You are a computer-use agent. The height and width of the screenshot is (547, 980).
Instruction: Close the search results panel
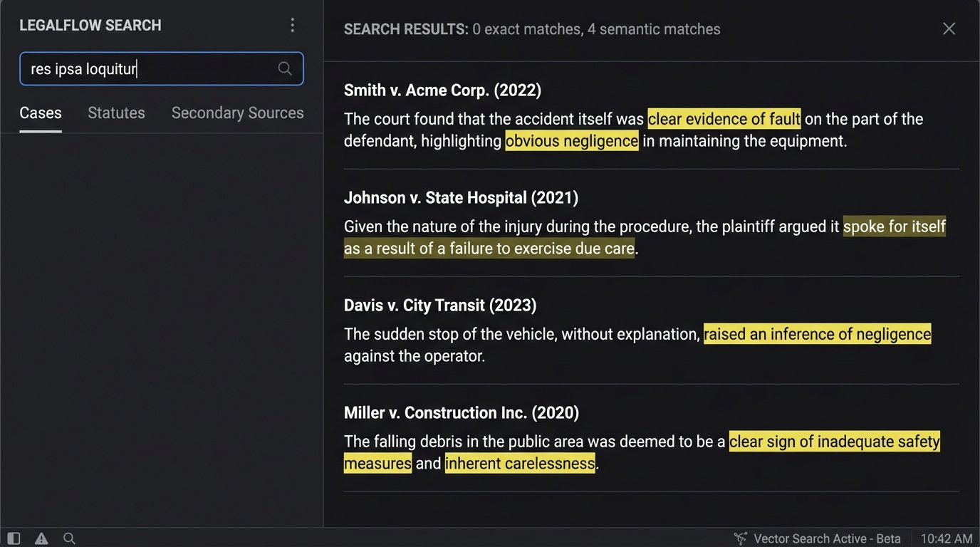click(949, 28)
